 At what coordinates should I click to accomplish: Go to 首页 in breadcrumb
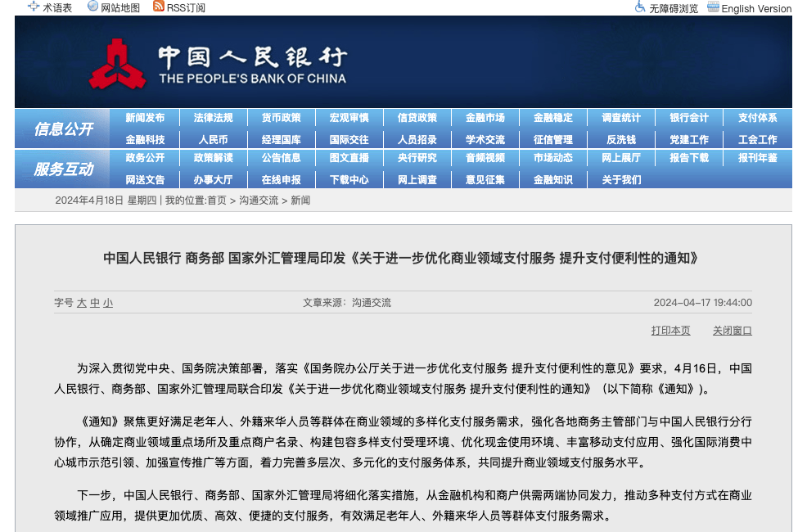216,201
